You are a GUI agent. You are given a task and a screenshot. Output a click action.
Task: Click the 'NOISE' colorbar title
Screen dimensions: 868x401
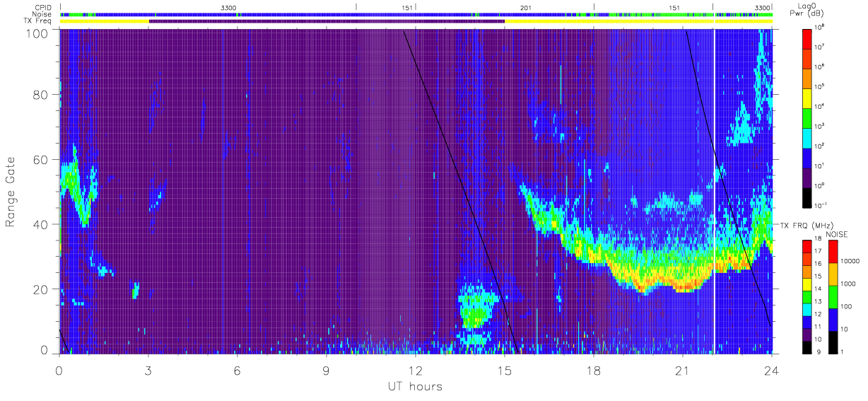coord(837,233)
